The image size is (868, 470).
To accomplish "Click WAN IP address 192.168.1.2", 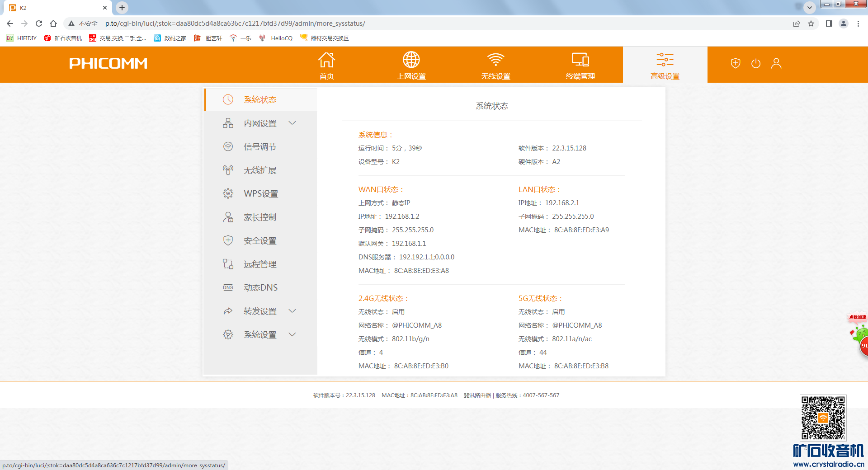I will point(402,216).
